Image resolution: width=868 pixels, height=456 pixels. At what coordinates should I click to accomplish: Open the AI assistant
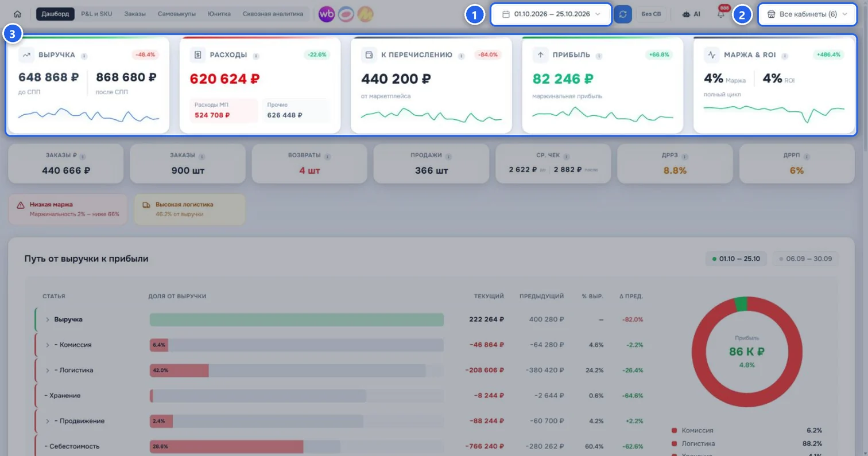(691, 14)
